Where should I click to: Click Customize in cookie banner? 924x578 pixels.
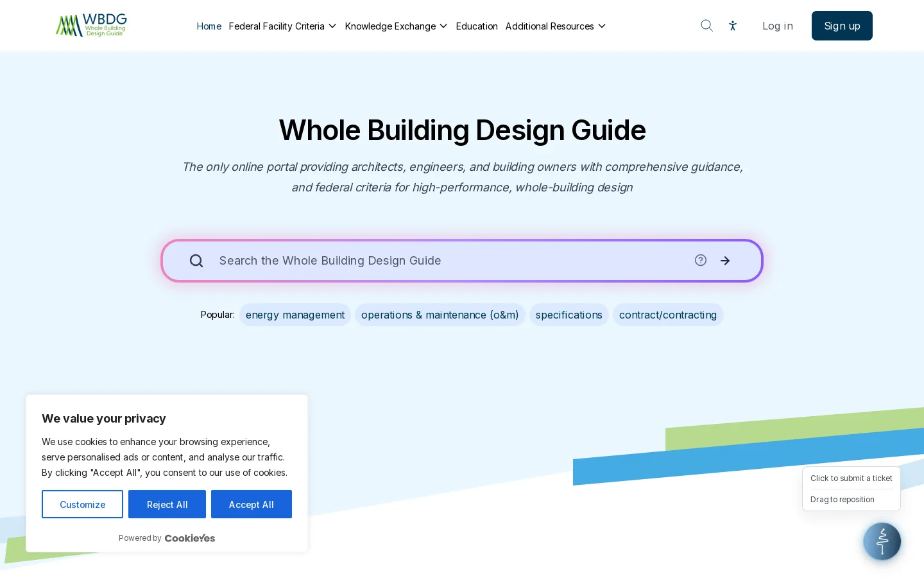click(82, 504)
